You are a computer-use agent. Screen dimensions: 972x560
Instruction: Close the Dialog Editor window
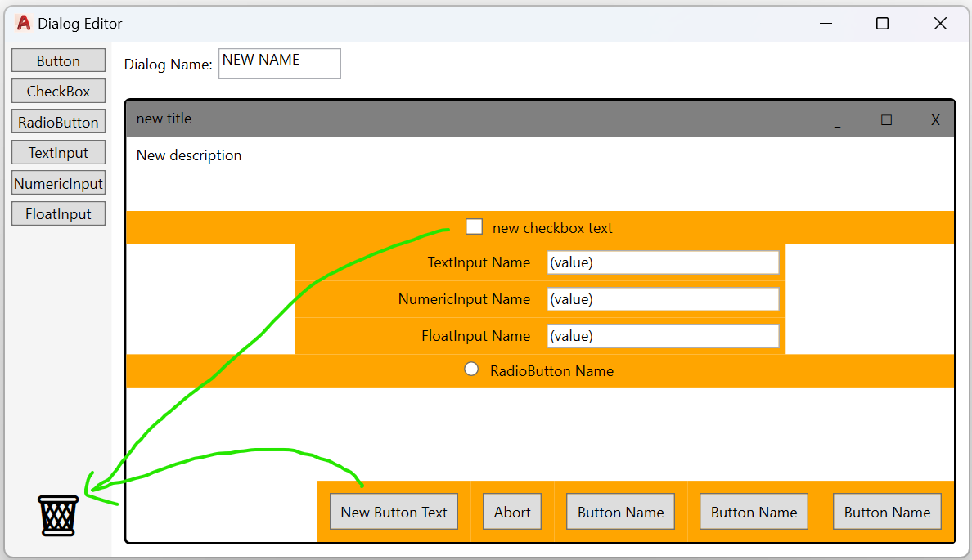tap(940, 24)
